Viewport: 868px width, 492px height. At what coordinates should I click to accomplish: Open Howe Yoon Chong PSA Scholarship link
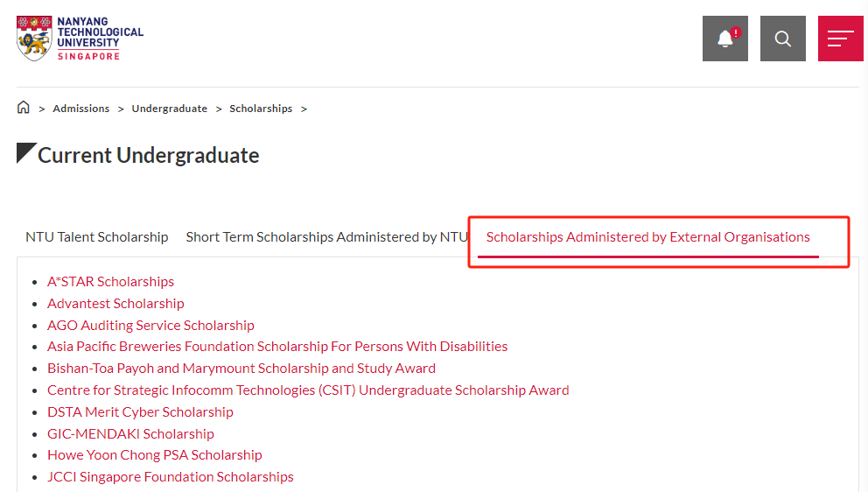tap(155, 455)
